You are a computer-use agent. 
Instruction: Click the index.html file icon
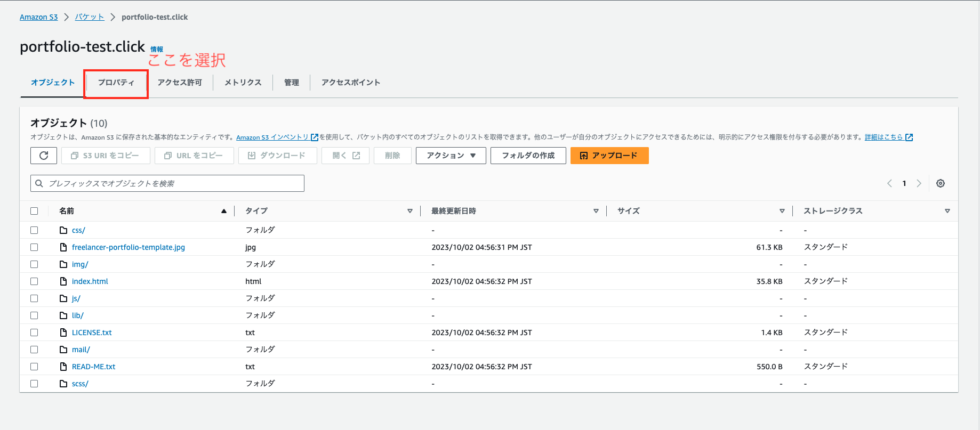click(63, 281)
